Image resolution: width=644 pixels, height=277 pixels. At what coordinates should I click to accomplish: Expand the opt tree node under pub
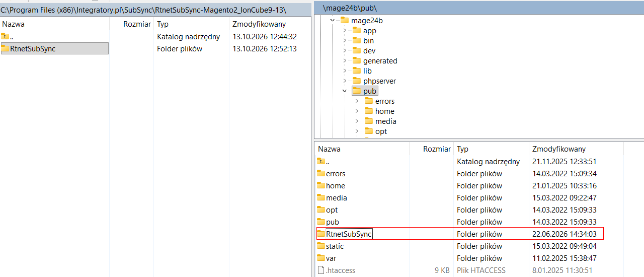[357, 131]
